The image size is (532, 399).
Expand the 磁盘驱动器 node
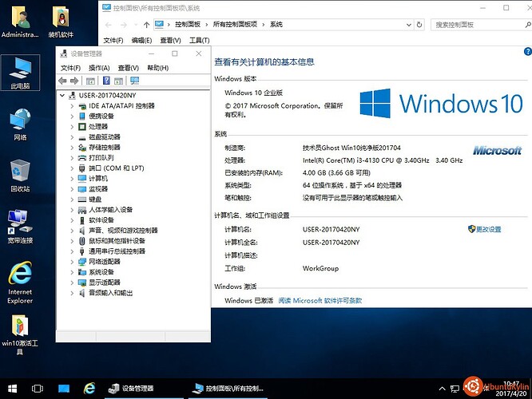tap(72, 137)
